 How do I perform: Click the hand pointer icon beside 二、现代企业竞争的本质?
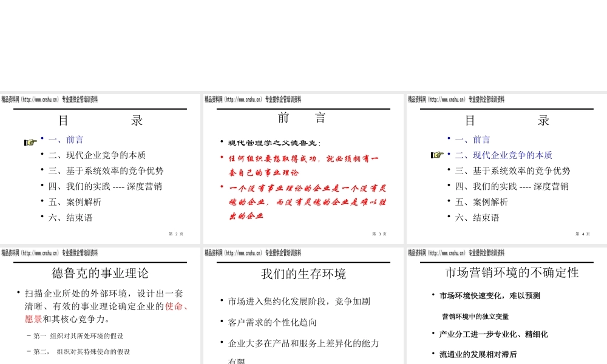point(437,155)
